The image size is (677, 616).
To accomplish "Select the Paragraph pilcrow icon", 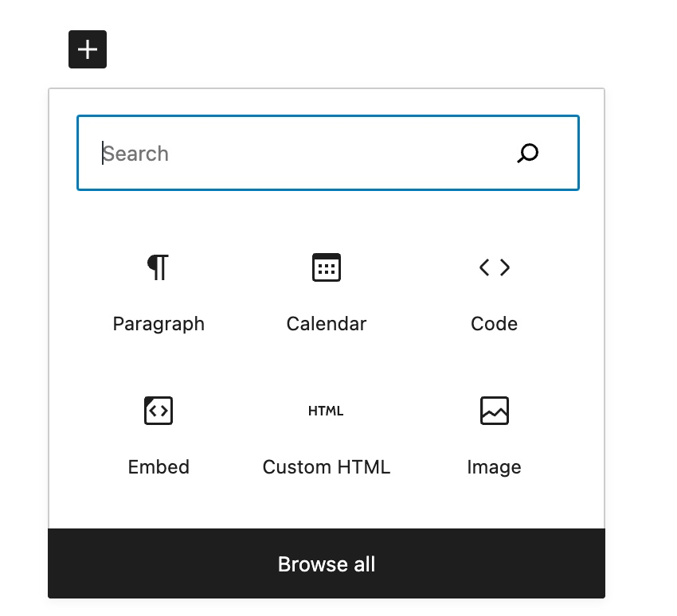I will coord(158,267).
